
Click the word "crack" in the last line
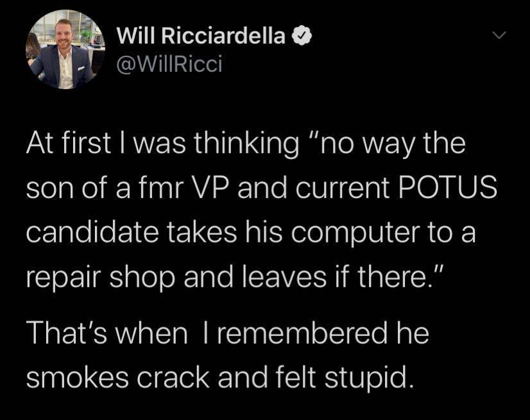pos(179,378)
